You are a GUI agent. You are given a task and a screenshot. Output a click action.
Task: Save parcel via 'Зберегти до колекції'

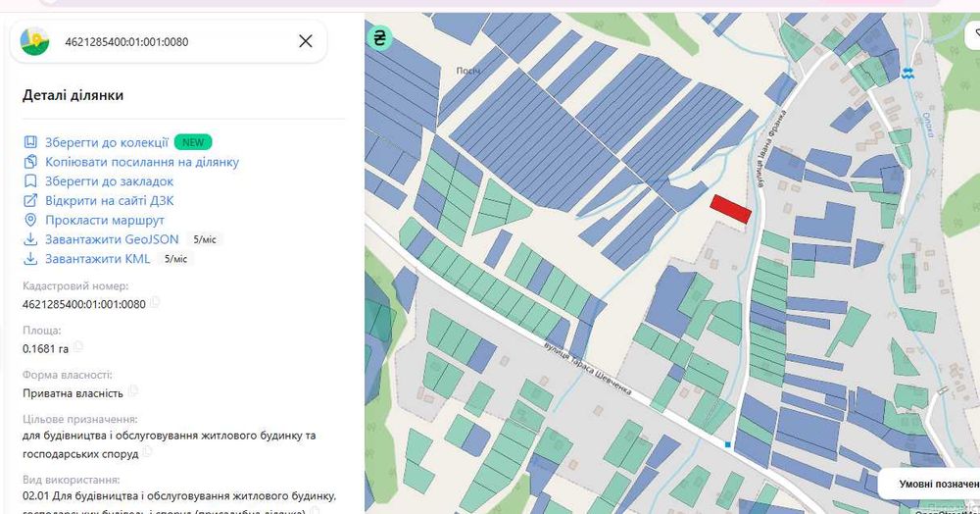(106, 142)
